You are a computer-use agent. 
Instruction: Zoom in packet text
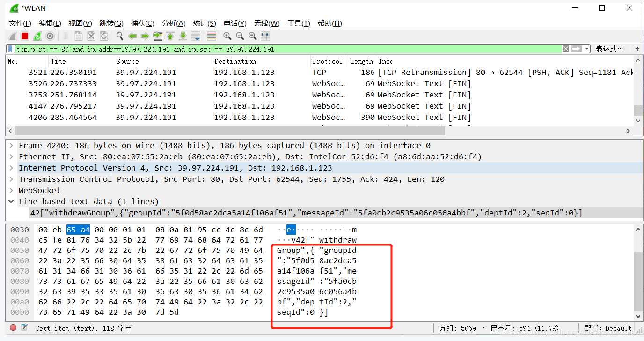227,36
